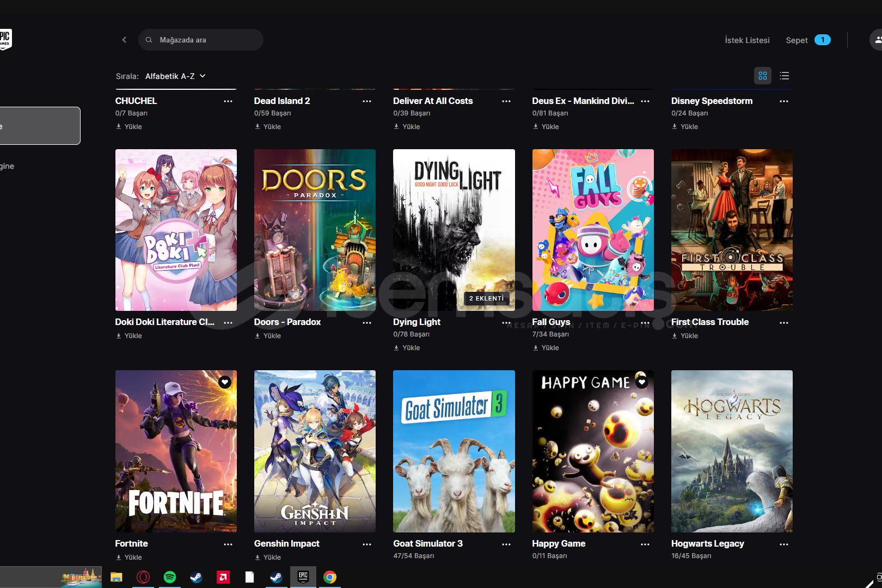Click the Fall Guys game title

(551, 322)
